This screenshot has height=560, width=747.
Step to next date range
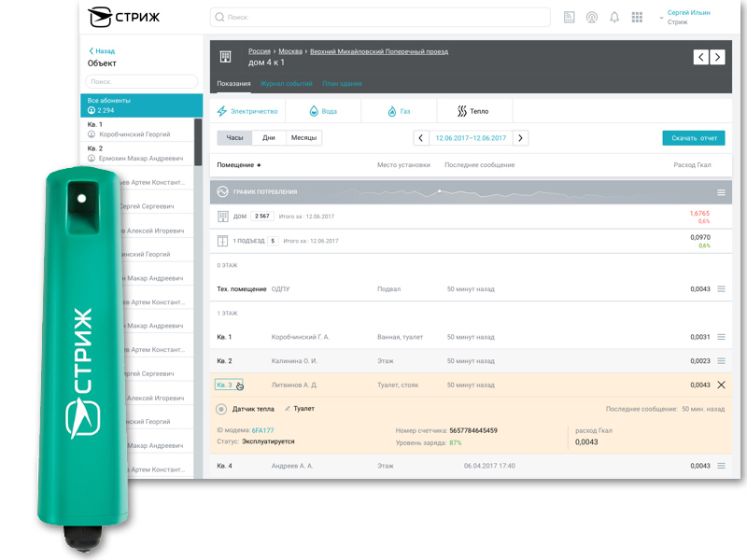pyautogui.click(x=520, y=138)
